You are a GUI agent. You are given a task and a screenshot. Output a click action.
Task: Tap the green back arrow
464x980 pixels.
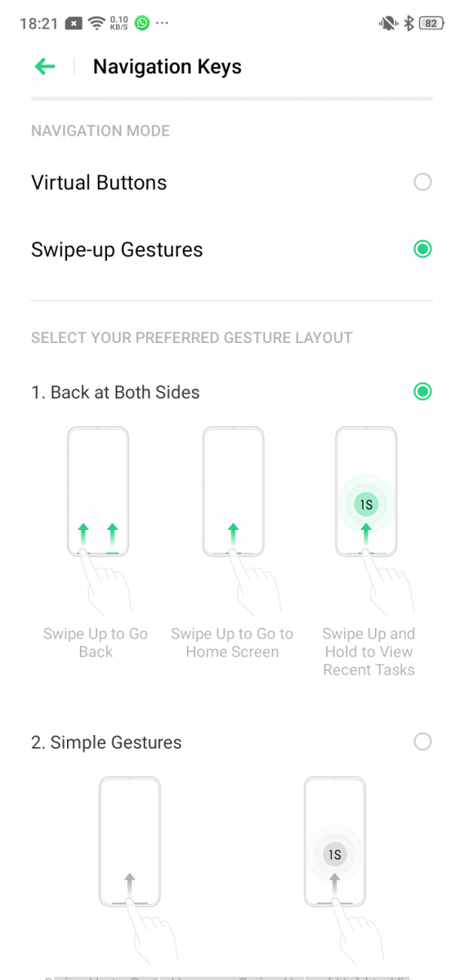click(45, 66)
